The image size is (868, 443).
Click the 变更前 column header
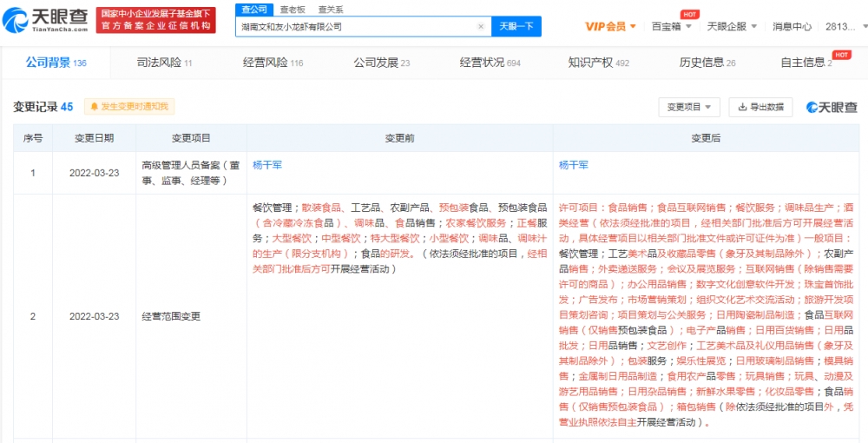(x=399, y=138)
